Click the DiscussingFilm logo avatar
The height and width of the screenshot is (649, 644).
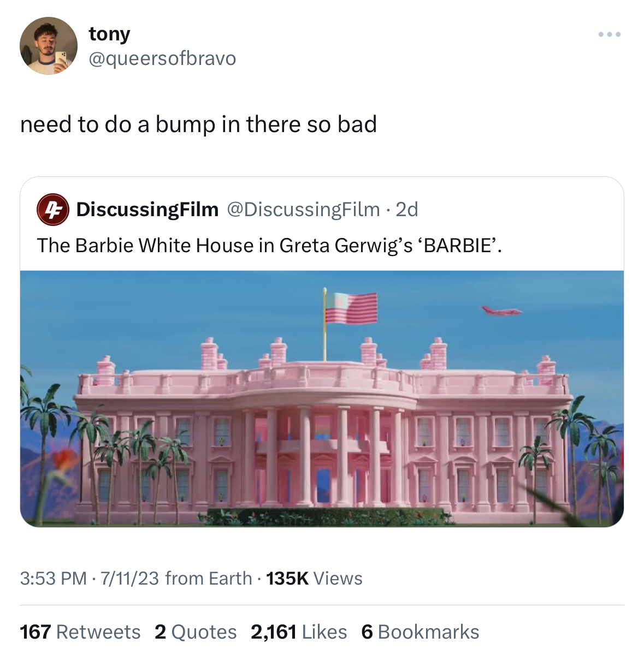(52, 210)
